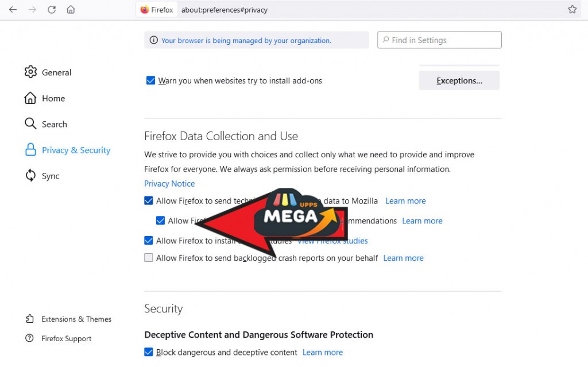Click the managed by your organization link

coord(246,41)
